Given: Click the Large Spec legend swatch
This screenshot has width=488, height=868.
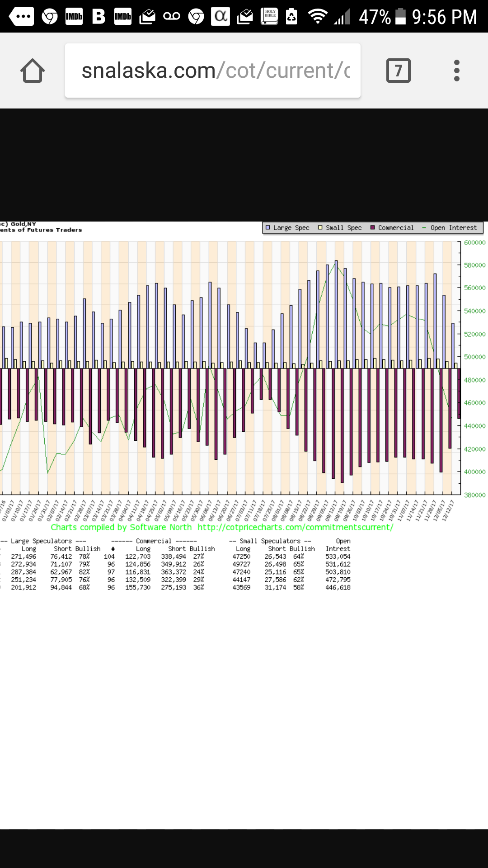Looking at the screenshot, I should point(268,228).
